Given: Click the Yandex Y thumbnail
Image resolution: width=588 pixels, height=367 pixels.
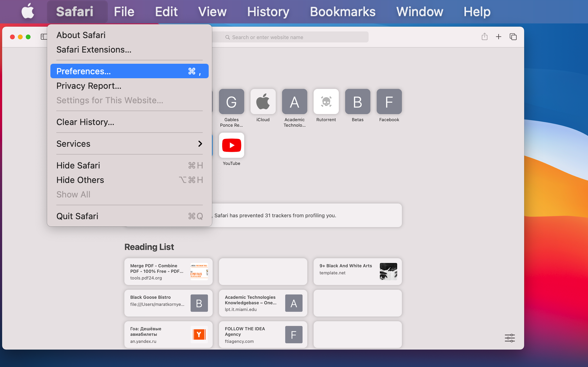Looking at the screenshot, I should (199, 335).
